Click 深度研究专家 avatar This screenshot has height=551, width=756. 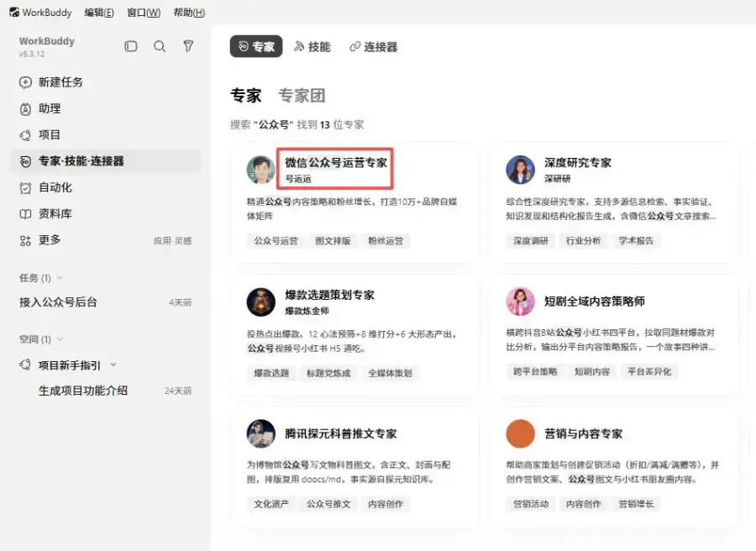click(520, 170)
